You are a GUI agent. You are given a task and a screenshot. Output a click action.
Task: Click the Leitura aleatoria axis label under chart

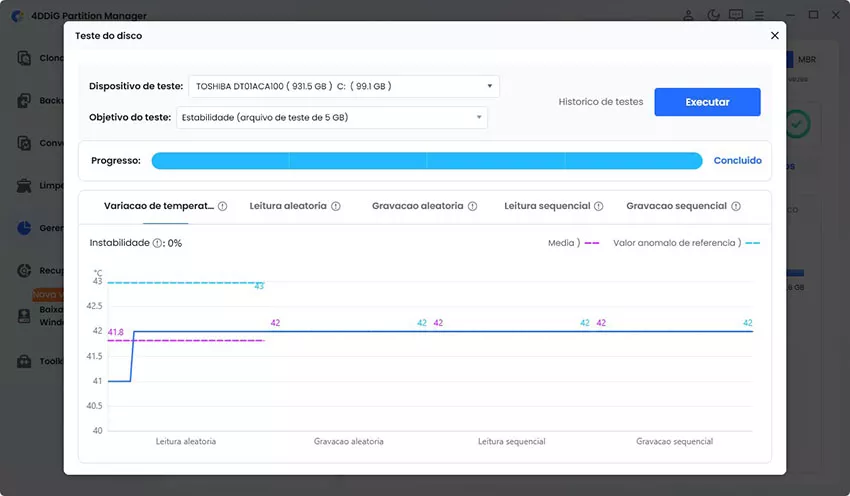[x=186, y=442]
